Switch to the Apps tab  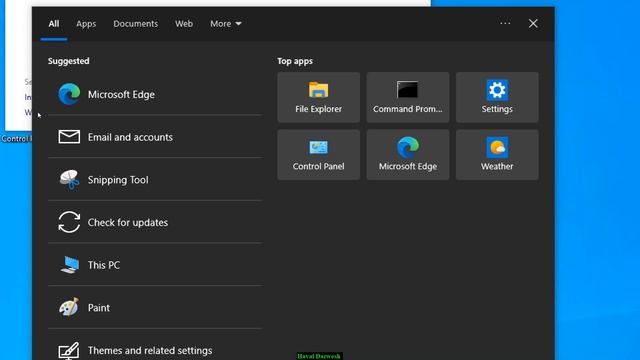click(x=86, y=24)
